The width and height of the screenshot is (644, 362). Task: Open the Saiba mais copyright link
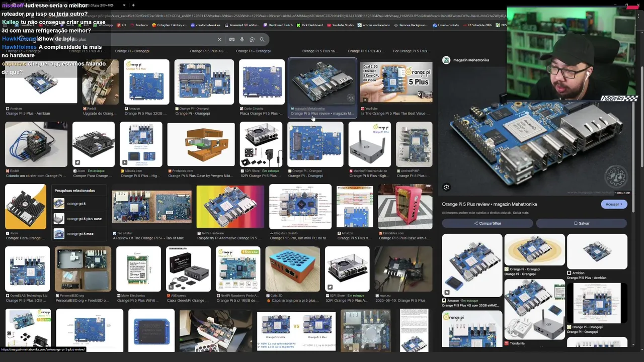pyautogui.click(x=521, y=213)
